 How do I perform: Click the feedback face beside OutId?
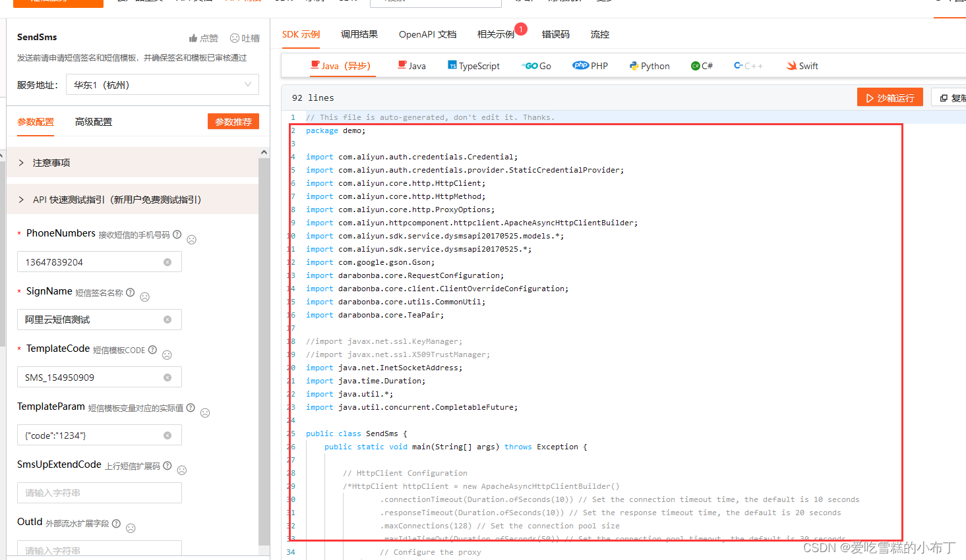pyautogui.click(x=131, y=528)
